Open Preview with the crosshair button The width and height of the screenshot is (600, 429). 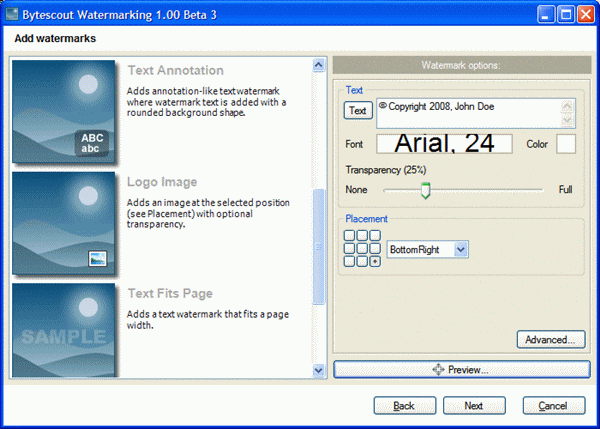pyautogui.click(x=460, y=370)
